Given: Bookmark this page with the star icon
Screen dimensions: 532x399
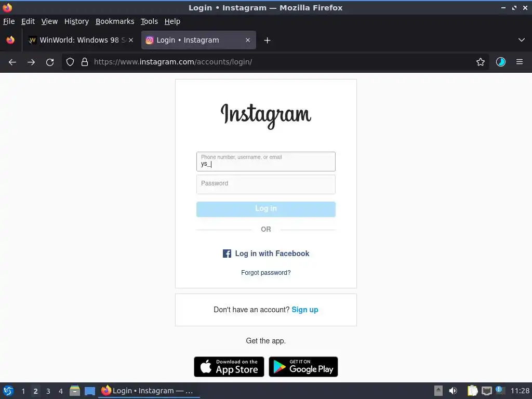Looking at the screenshot, I should pos(481,62).
